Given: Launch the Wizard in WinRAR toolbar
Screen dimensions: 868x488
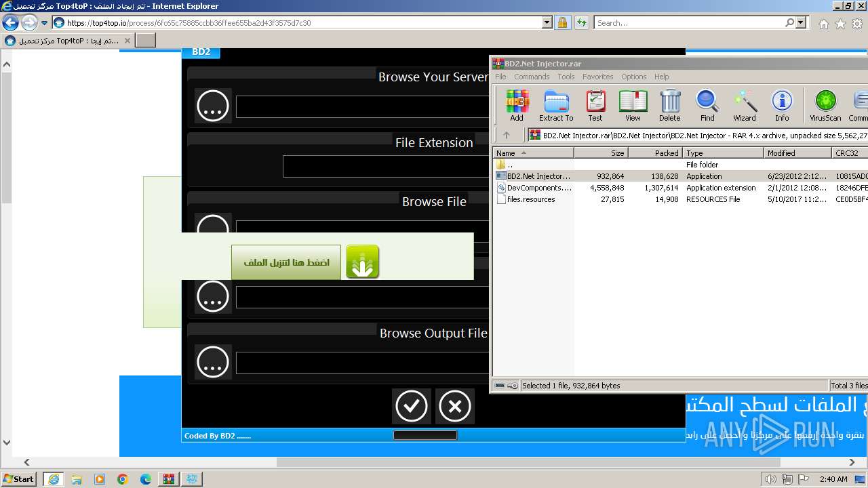Looking at the screenshot, I should tap(745, 106).
